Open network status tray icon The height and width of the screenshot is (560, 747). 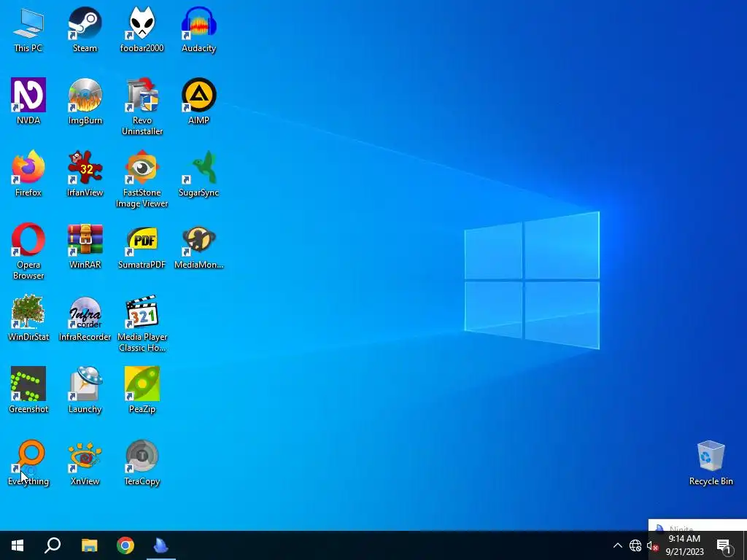coord(635,545)
